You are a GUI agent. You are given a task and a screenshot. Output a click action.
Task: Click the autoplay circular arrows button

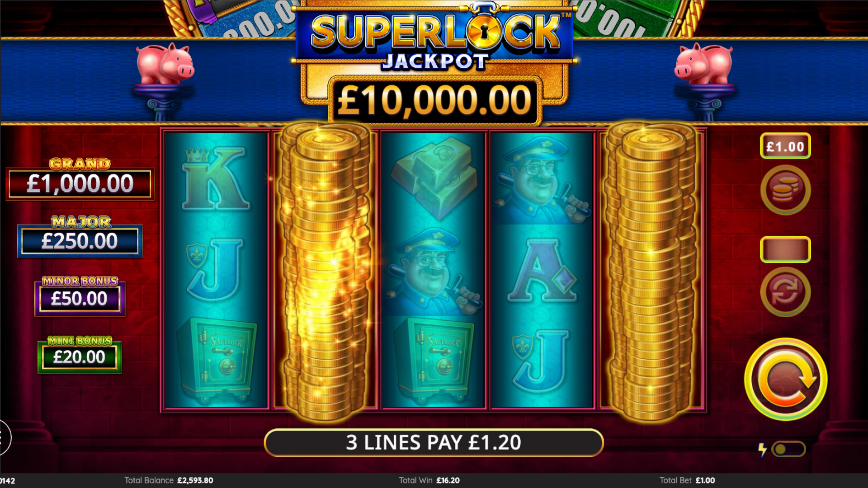coord(786,291)
